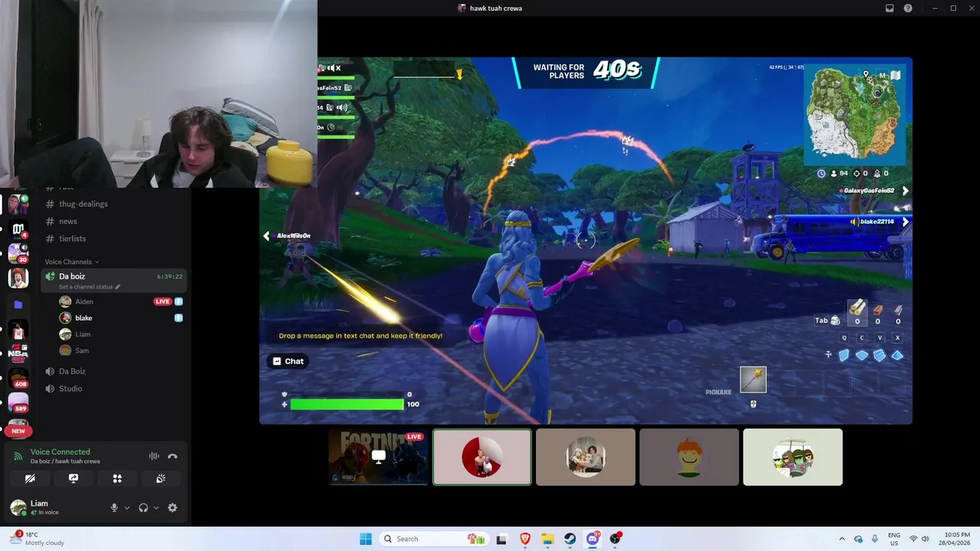This screenshot has width=980, height=551.
Task: Open the ENG US language switcher
Action: tap(894, 539)
